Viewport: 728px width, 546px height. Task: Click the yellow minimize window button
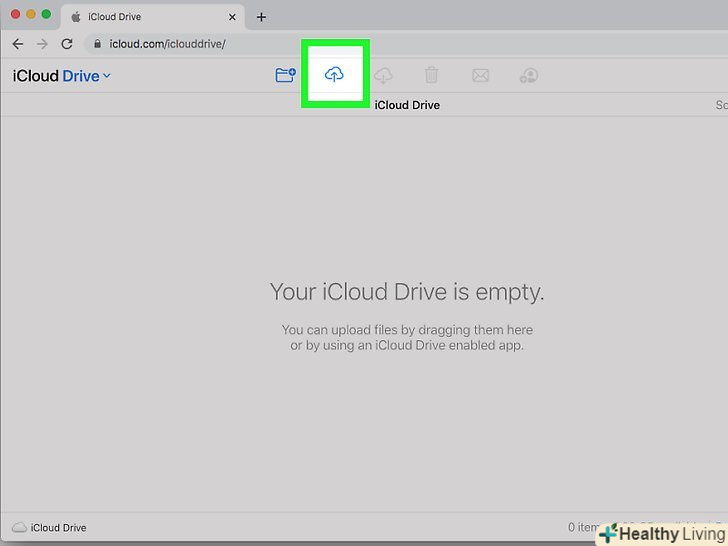click(30, 15)
